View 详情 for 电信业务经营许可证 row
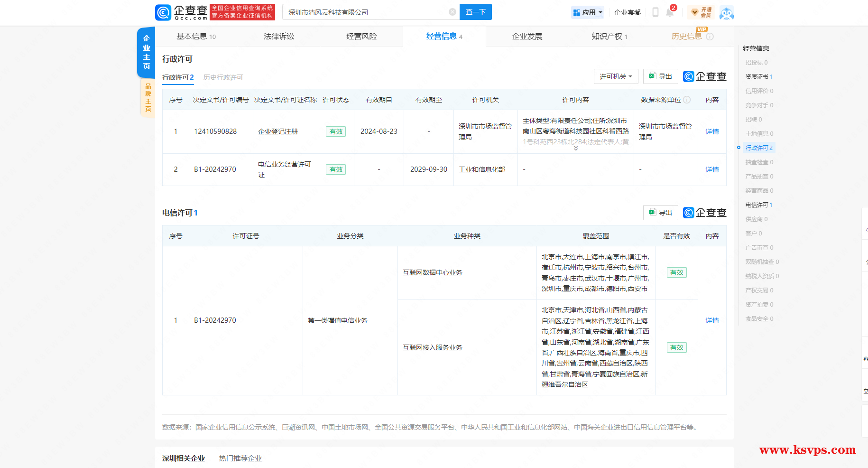 pyautogui.click(x=712, y=169)
